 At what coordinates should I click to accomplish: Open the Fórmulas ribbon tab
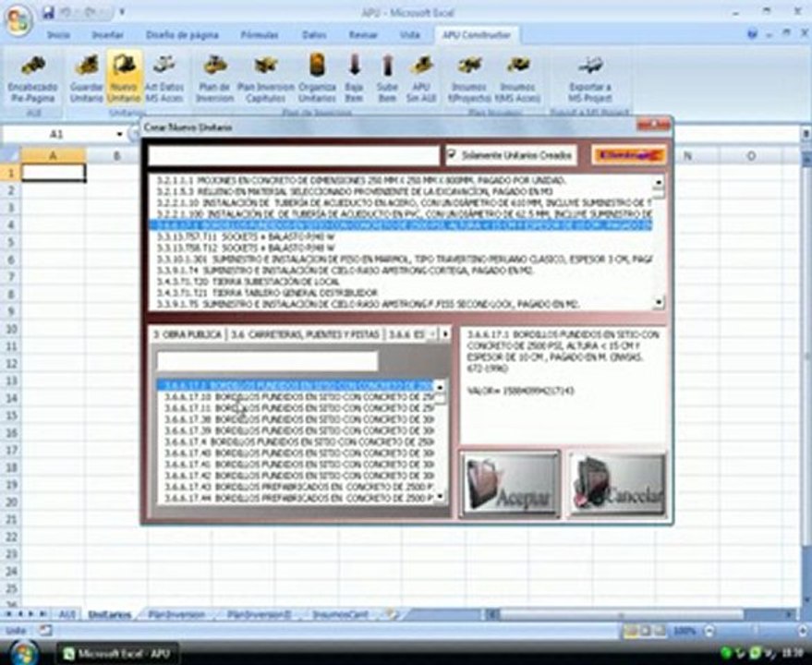point(260,35)
